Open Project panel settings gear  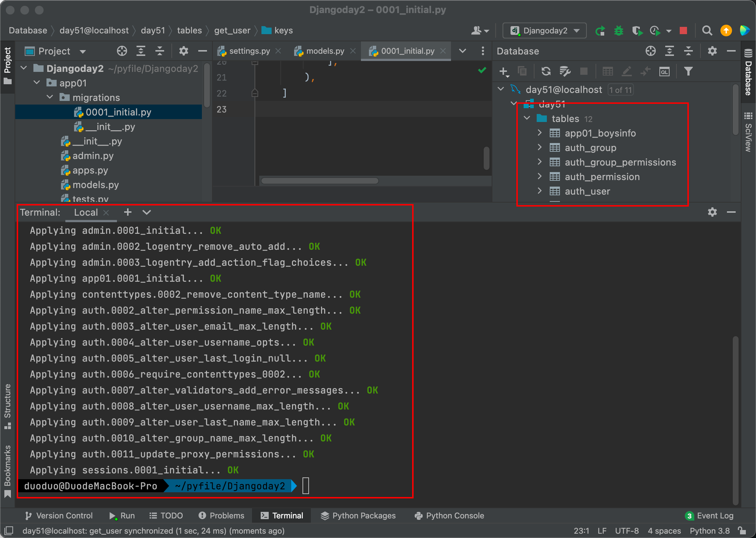click(184, 51)
